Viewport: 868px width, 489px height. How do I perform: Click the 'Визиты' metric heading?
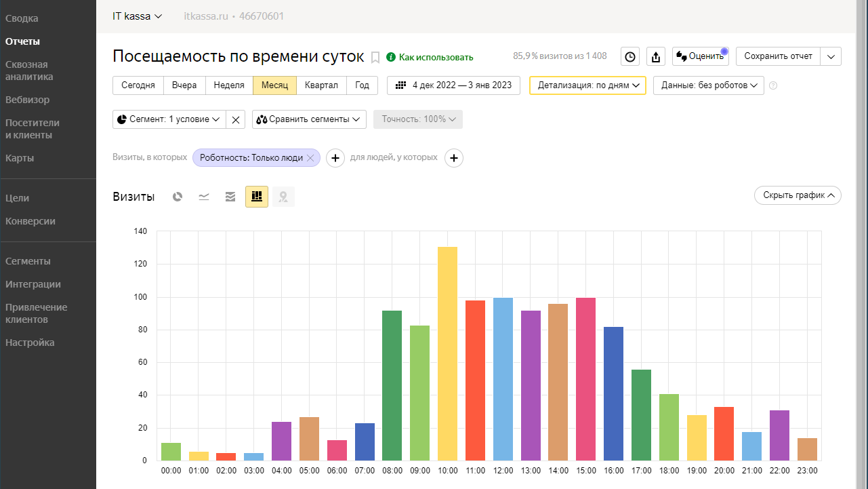point(133,197)
